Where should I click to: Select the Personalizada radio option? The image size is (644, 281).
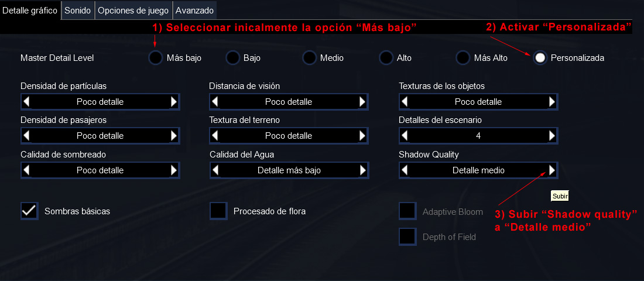(540, 58)
